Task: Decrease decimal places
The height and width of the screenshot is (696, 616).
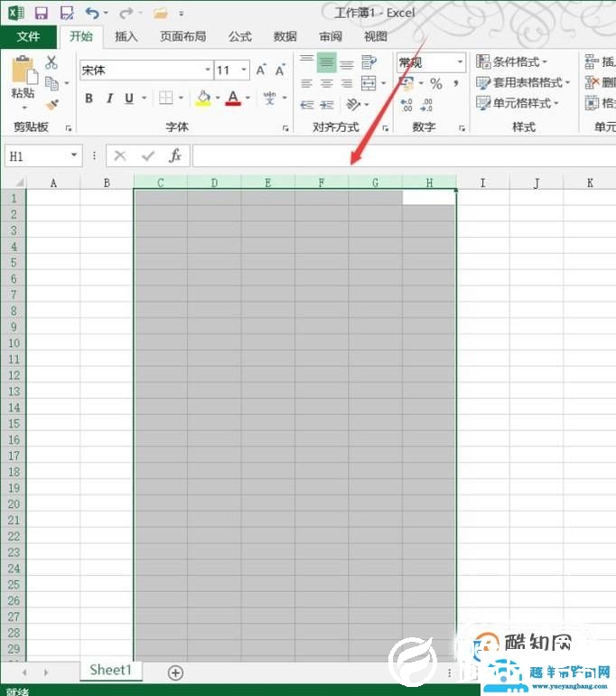Action: (x=426, y=105)
